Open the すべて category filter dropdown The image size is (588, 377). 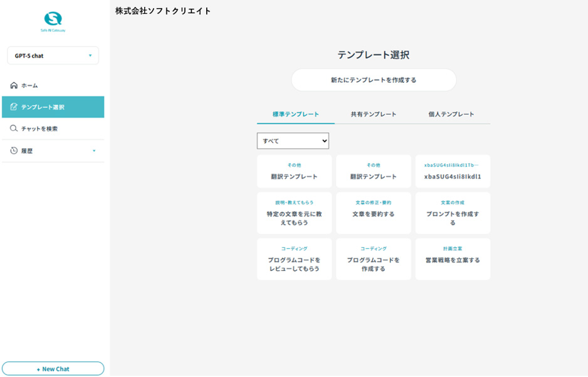coord(293,141)
